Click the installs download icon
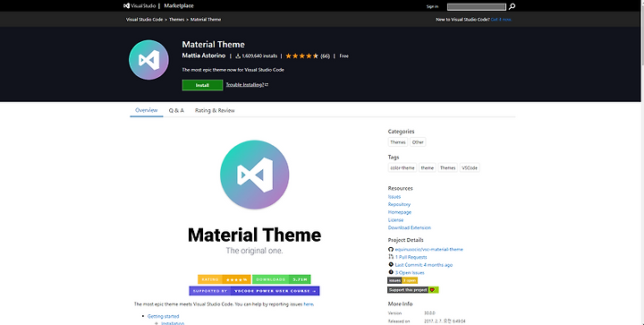The image size is (644, 325). point(238,56)
